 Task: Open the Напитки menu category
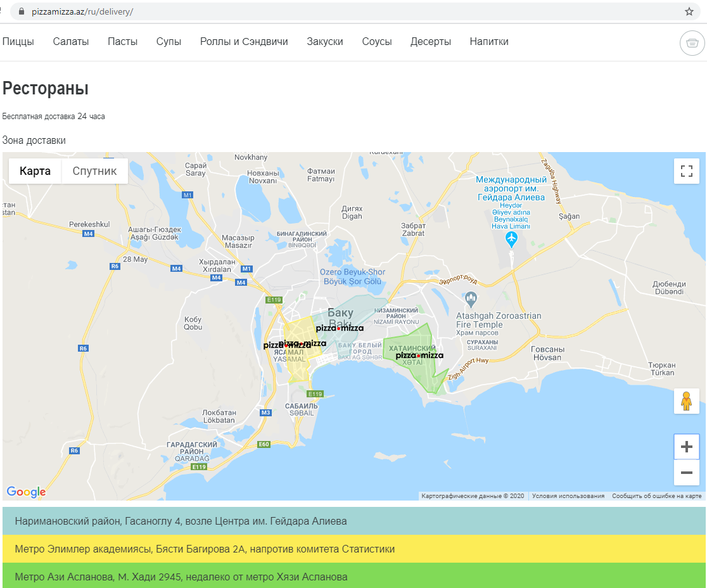(x=489, y=41)
